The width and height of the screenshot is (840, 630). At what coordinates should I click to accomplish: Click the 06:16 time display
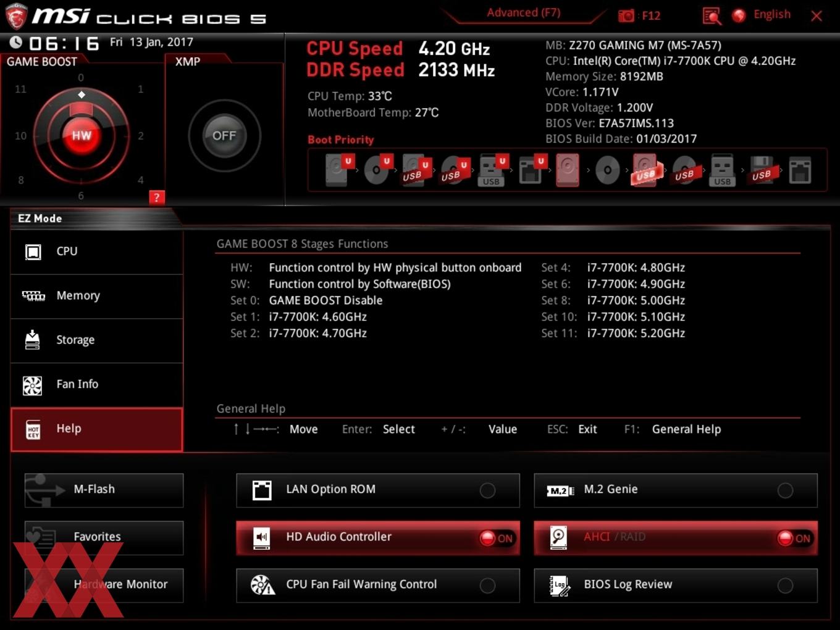(64, 43)
